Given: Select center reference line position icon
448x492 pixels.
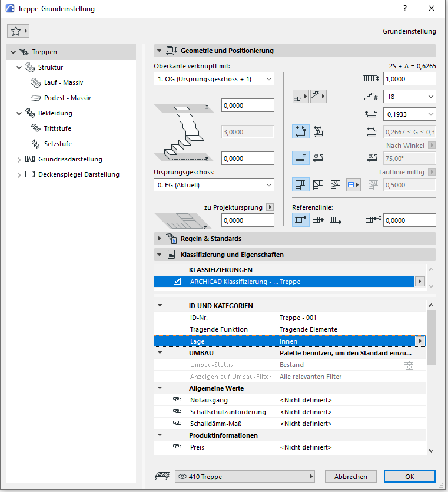Looking at the screenshot, I should (318, 220).
